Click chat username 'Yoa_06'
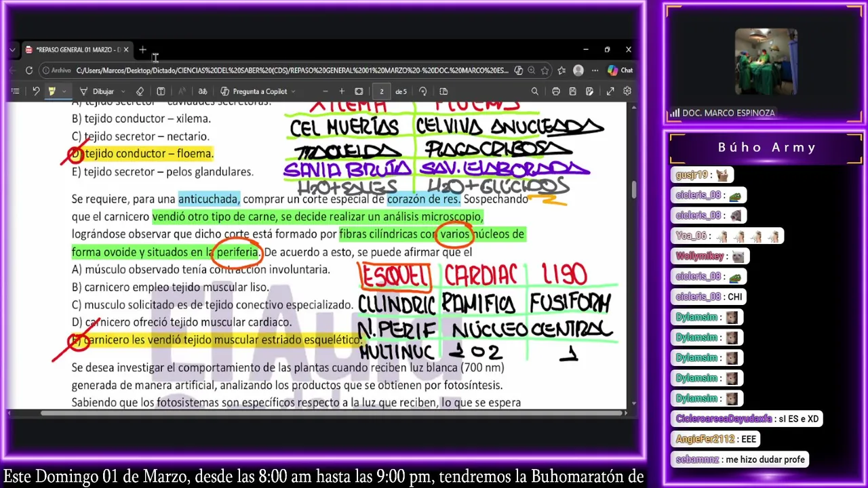Image resolution: width=868 pixels, height=488 pixels. [x=692, y=236]
